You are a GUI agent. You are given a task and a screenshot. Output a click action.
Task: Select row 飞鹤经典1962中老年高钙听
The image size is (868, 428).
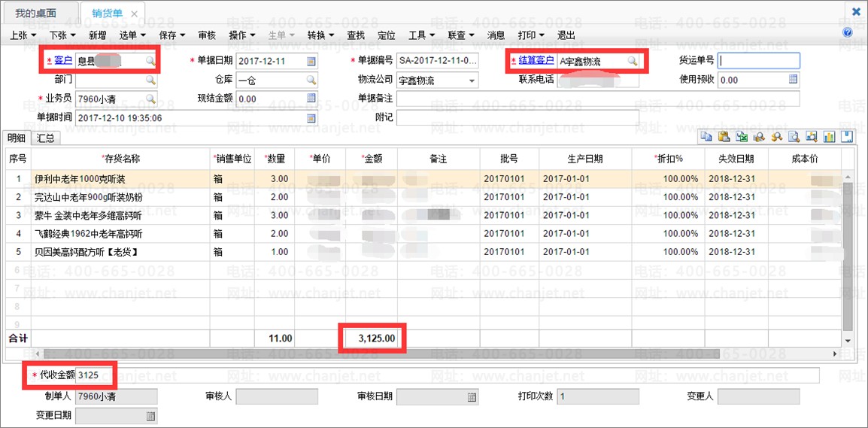(x=424, y=234)
